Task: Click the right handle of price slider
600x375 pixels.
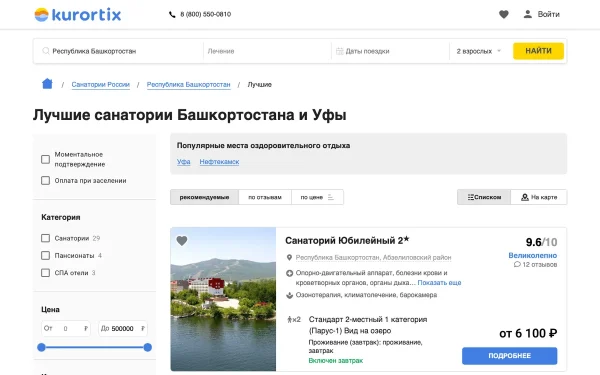Action: pyautogui.click(x=148, y=347)
